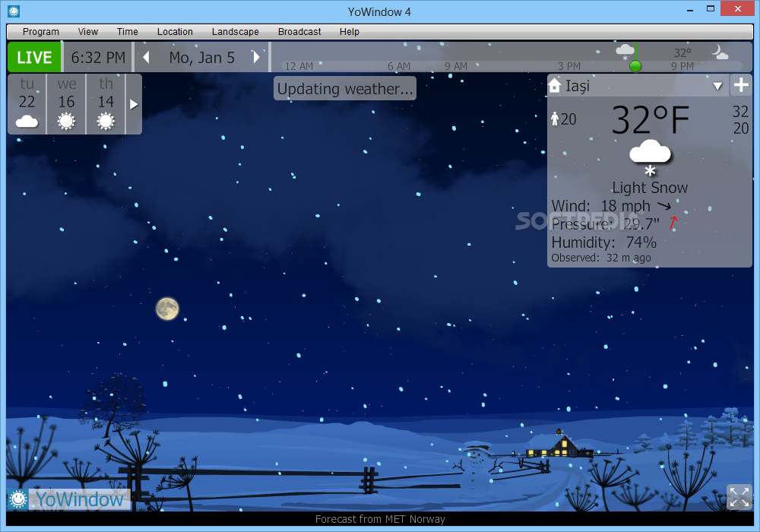
Task: Open the Broadcast menu
Action: pyautogui.click(x=299, y=31)
